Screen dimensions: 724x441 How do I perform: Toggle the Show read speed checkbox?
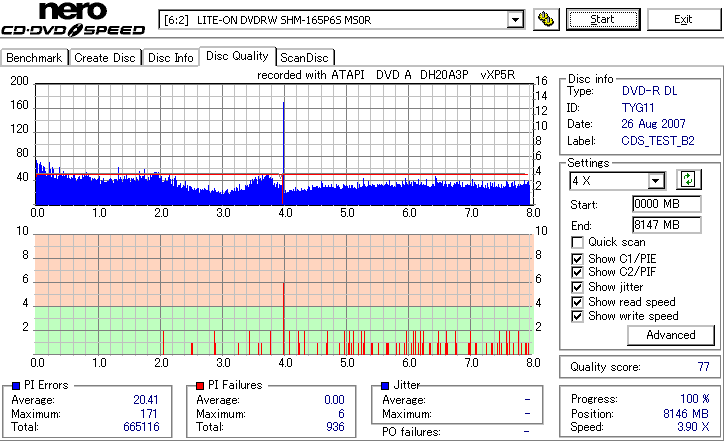tap(577, 302)
